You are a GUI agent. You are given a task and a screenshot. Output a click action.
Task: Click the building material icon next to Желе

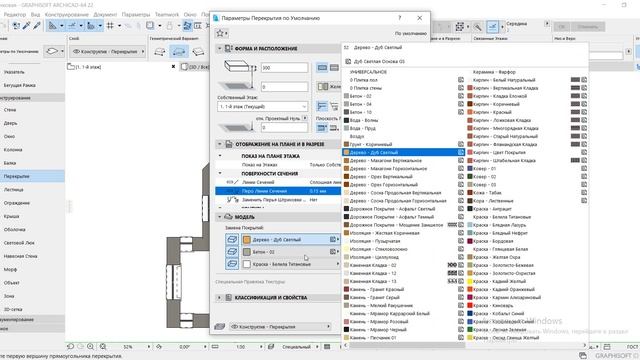(x=323, y=87)
